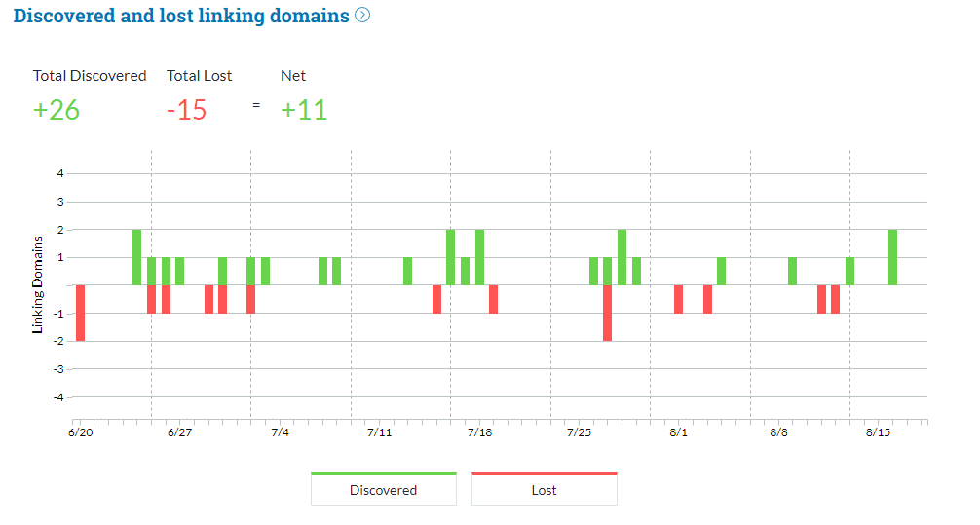Select the -15 Total Lost value

click(x=186, y=110)
